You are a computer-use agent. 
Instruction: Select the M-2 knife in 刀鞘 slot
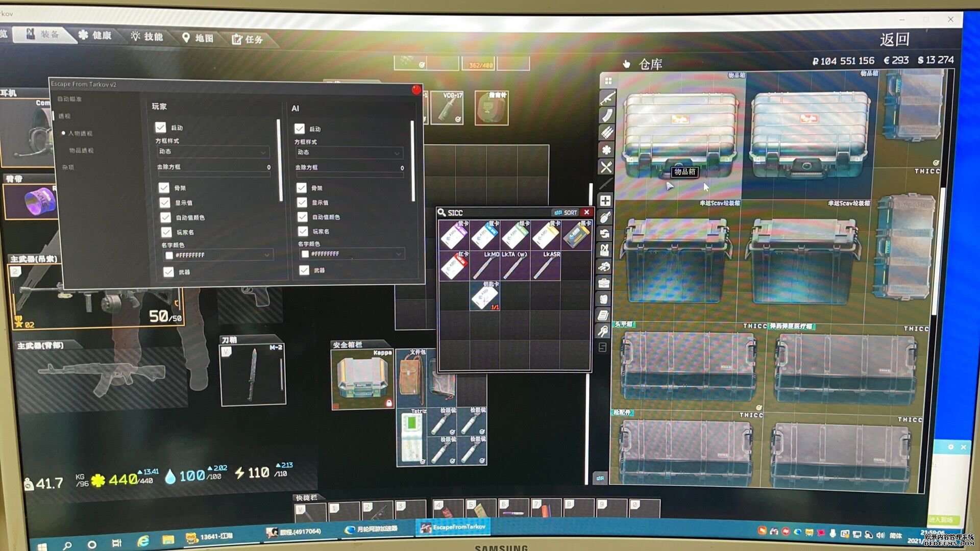tap(253, 374)
